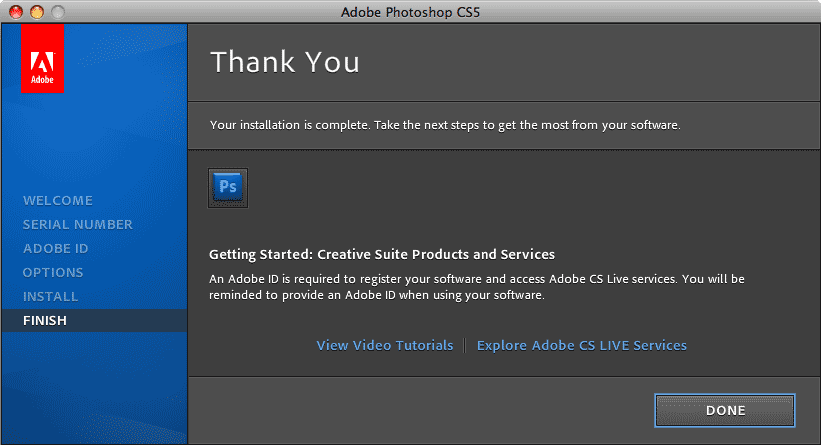Open the View Video Tutorials link
Image resolution: width=821 pixels, height=445 pixels.
coord(385,346)
